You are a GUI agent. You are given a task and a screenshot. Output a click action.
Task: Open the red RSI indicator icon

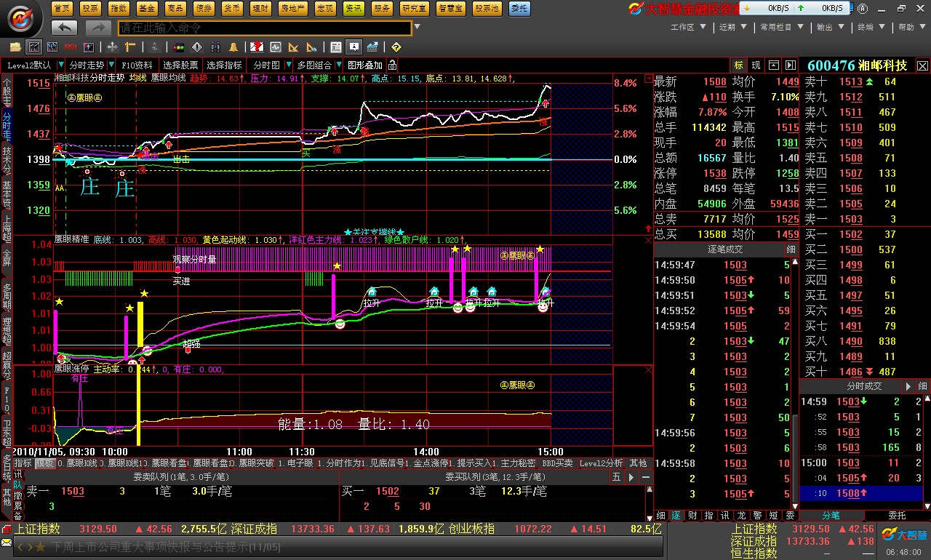pyautogui.click(x=71, y=47)
